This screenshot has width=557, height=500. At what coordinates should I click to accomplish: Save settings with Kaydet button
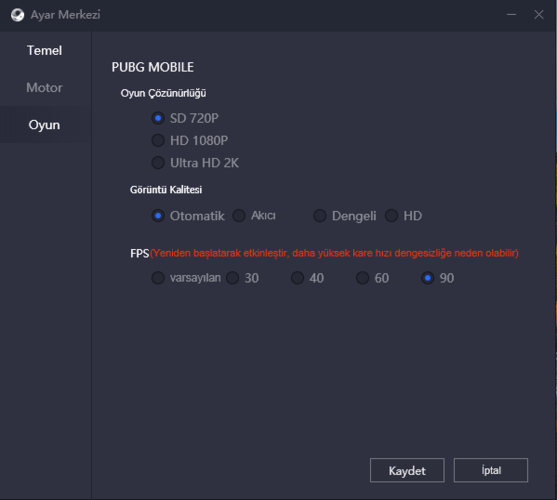[x=407, y=470]
